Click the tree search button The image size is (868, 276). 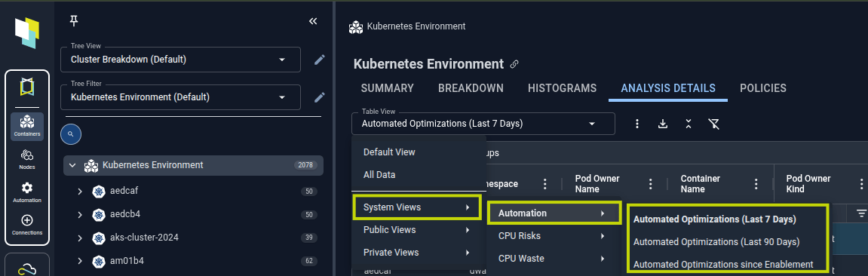[71, 133]
